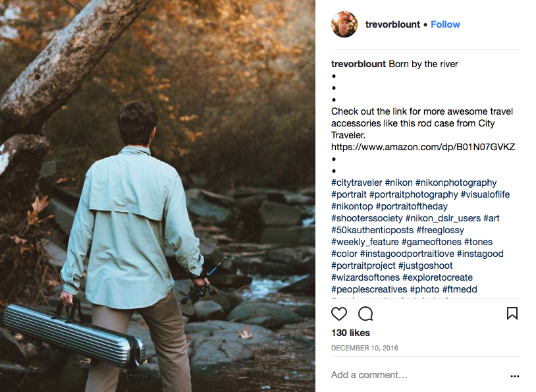Click trevorblount name in caption
536x392 pixels.
tap(358, 64)
